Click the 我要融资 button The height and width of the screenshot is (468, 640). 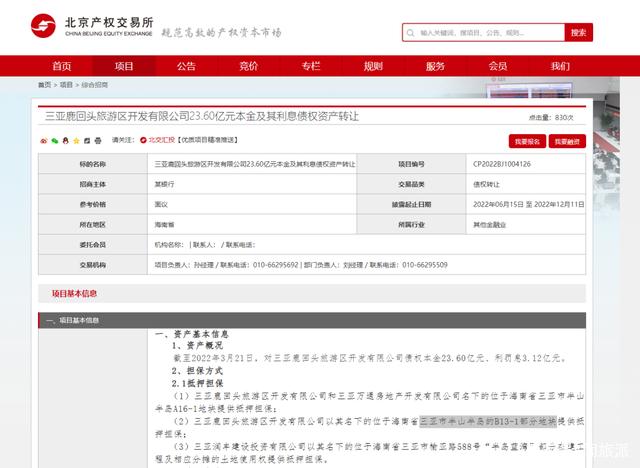[567, 141]
